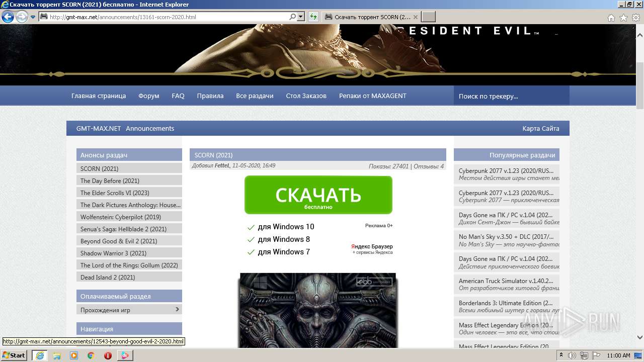Open the SCORN cover art image

[318, 310]
